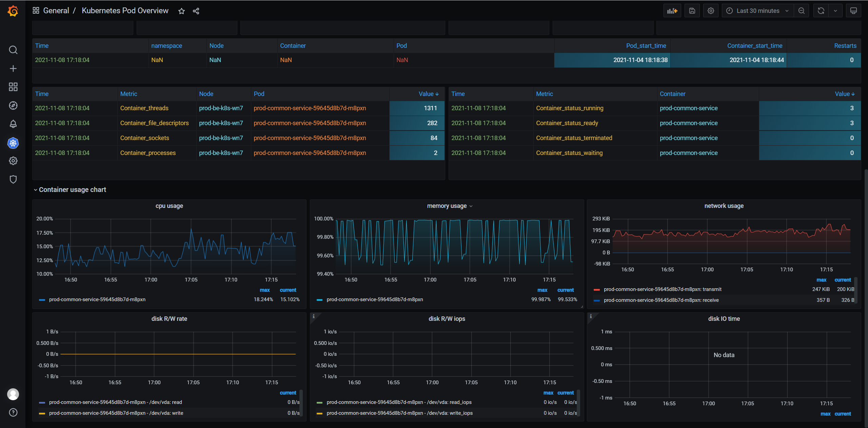Open the Kubernetes plugin sidebar icon
The width and height of the screenshot is (868, 428).
coord(13,143)
